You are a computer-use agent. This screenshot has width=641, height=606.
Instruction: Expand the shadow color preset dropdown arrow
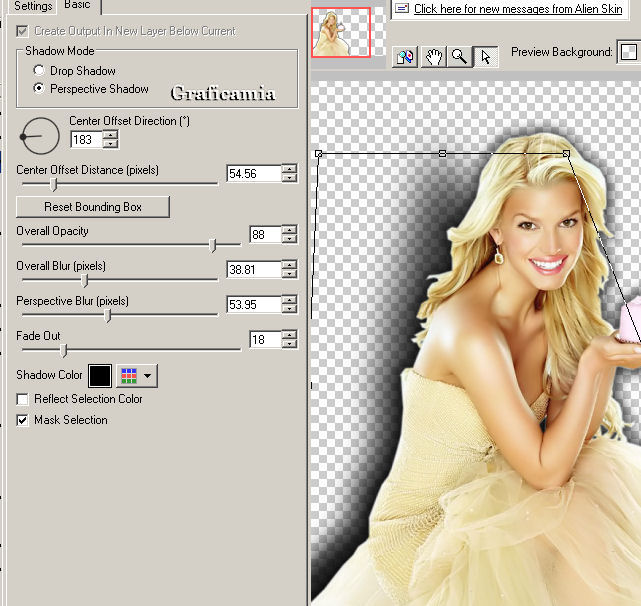(148, 375)
